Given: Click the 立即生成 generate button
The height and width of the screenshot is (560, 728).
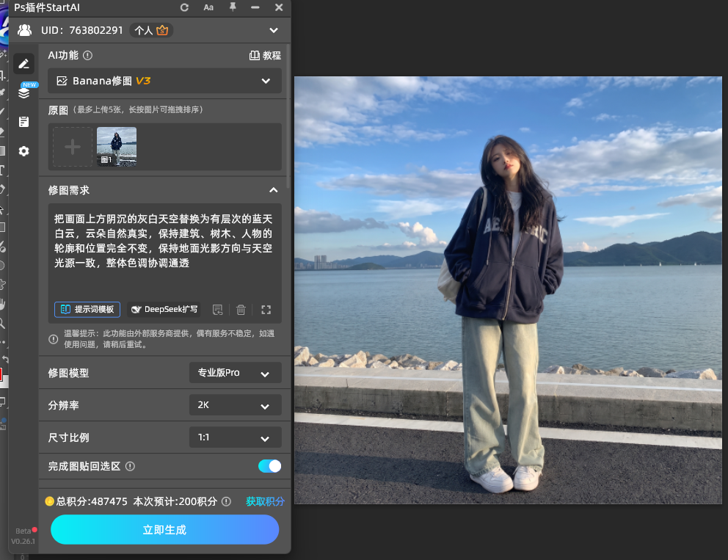Looking at the screenshot, I should (x=164, y=529).
